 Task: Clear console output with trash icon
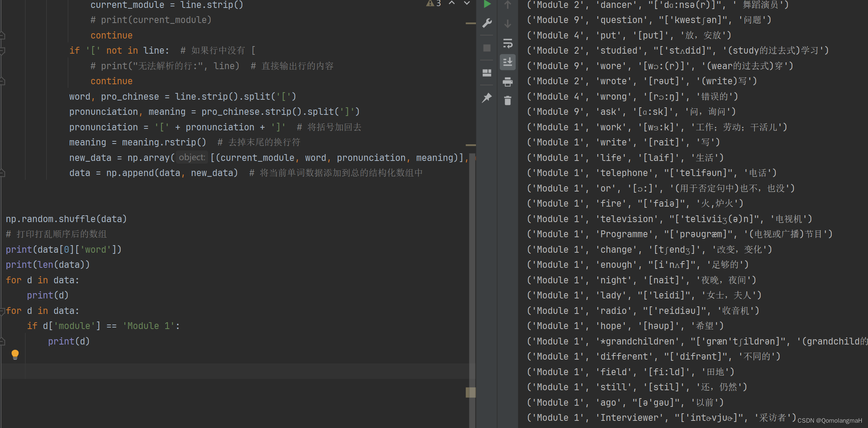(508, 100)
